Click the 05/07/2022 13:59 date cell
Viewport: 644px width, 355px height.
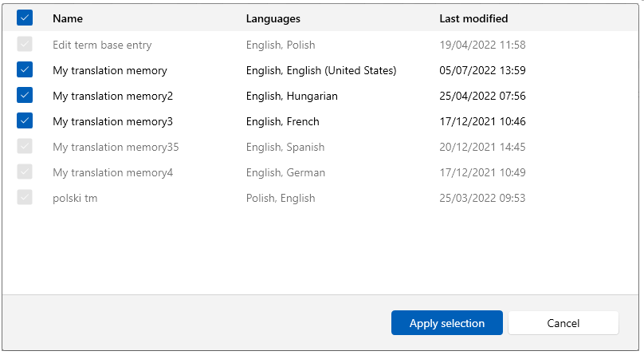(482, 70)
